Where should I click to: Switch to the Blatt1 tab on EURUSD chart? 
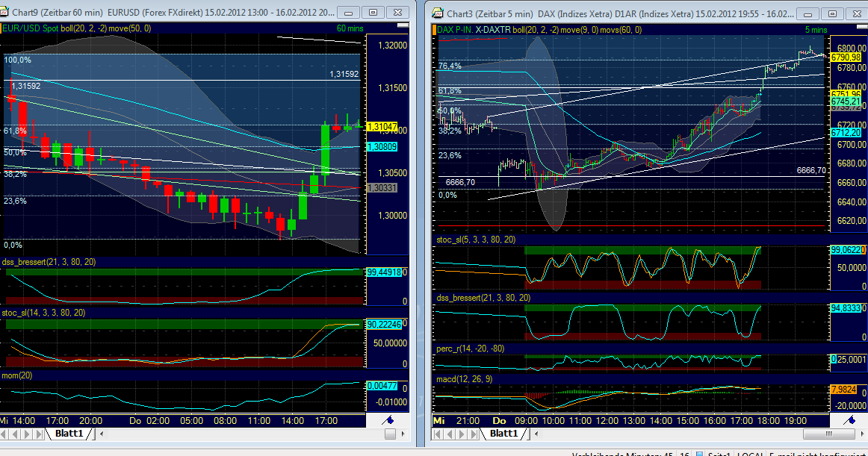click(x=69, y=431)
